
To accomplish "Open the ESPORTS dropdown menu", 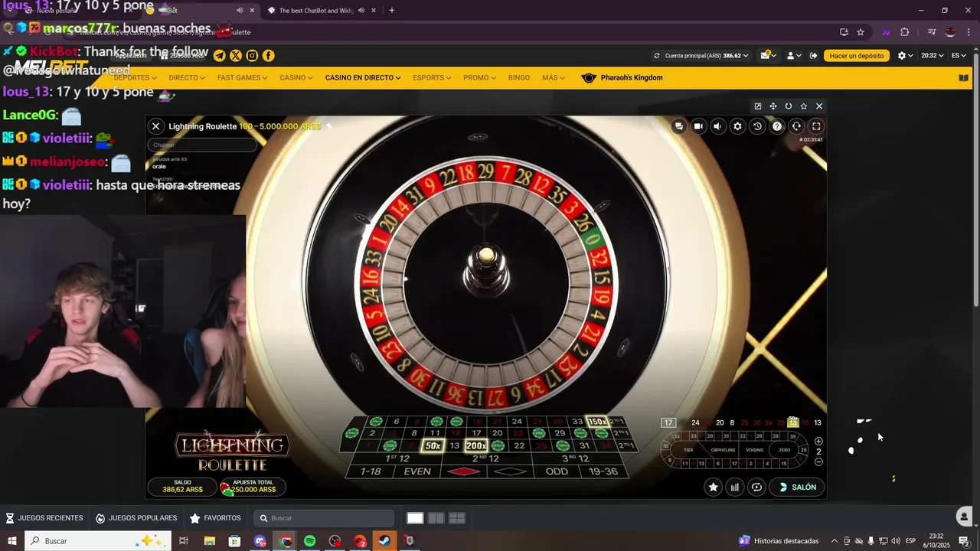I will [x=433, y=77].
